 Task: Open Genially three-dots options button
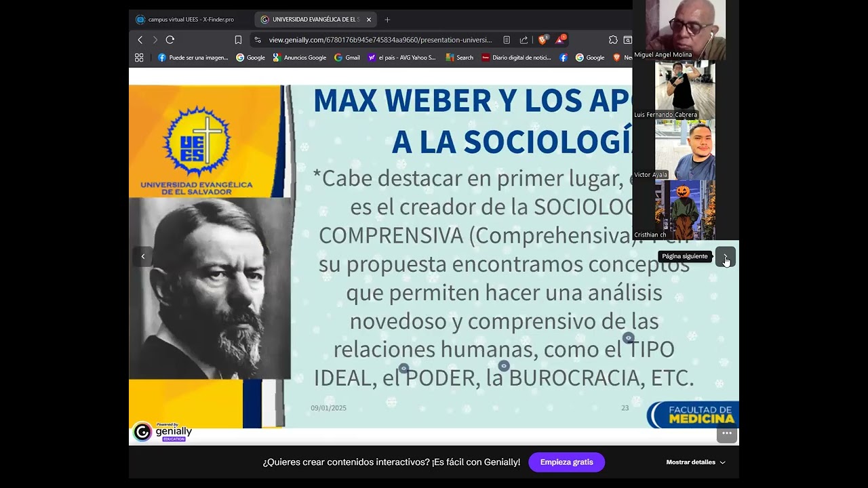tap(726, 433)
